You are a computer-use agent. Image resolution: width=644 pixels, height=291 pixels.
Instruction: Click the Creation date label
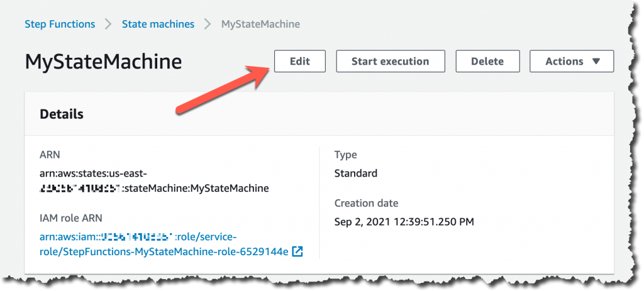pos(367,203)
